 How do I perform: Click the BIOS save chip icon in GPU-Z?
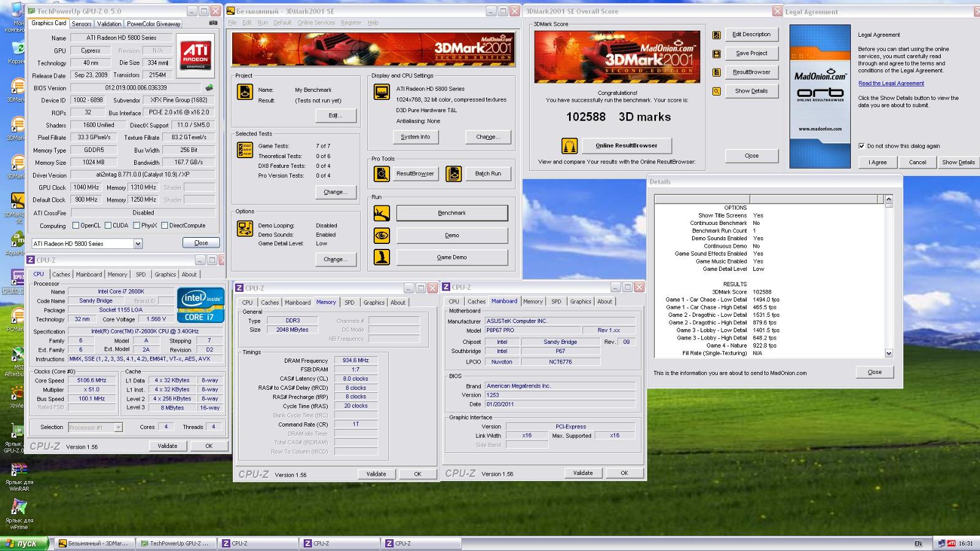click(209, 88)
